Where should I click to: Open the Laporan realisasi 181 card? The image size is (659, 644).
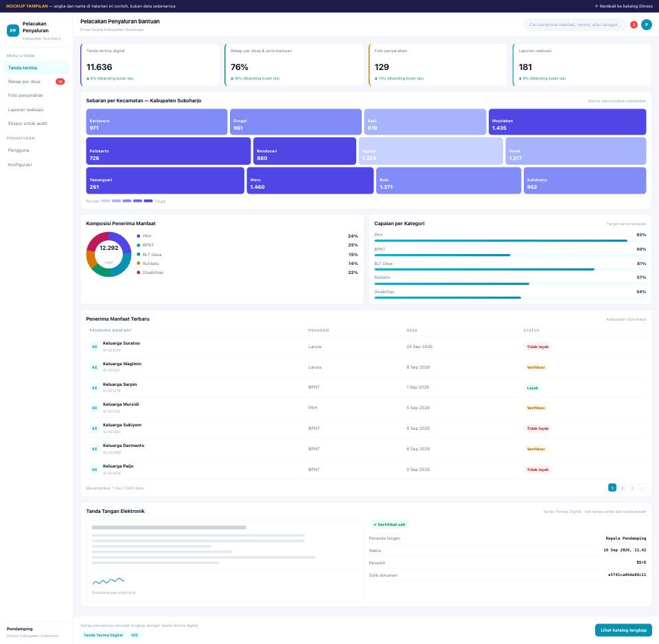tap(582, 65)
